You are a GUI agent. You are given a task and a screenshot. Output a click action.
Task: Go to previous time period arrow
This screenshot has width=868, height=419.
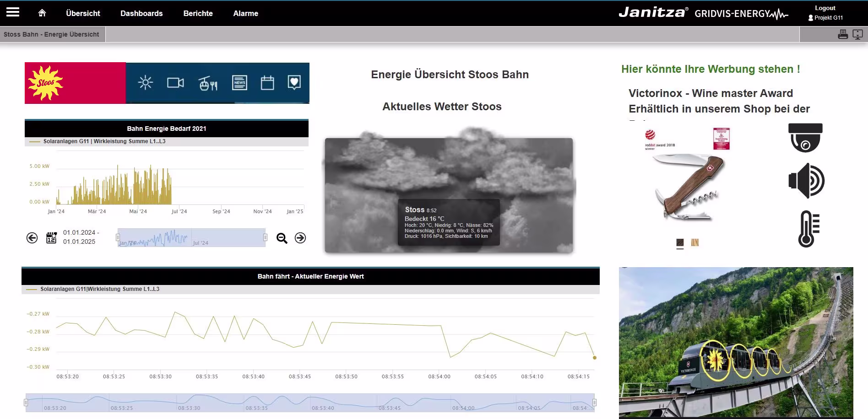32,238
